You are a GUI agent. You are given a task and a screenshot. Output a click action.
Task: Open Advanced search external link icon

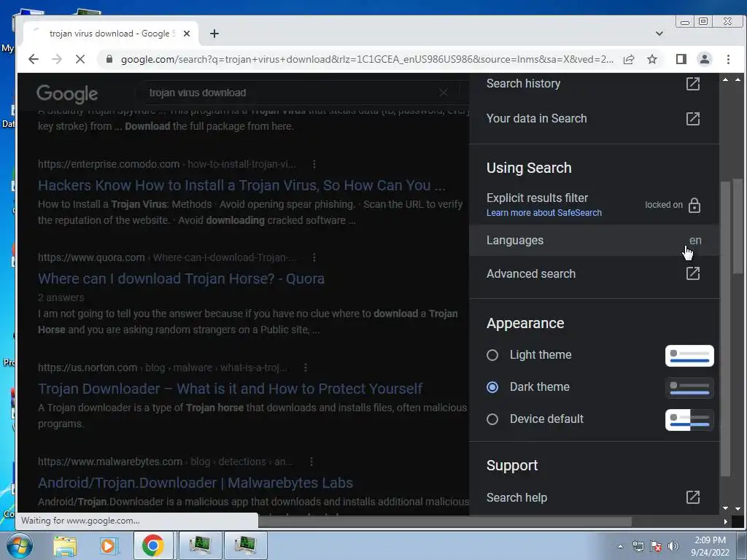(x=693, y=273)
